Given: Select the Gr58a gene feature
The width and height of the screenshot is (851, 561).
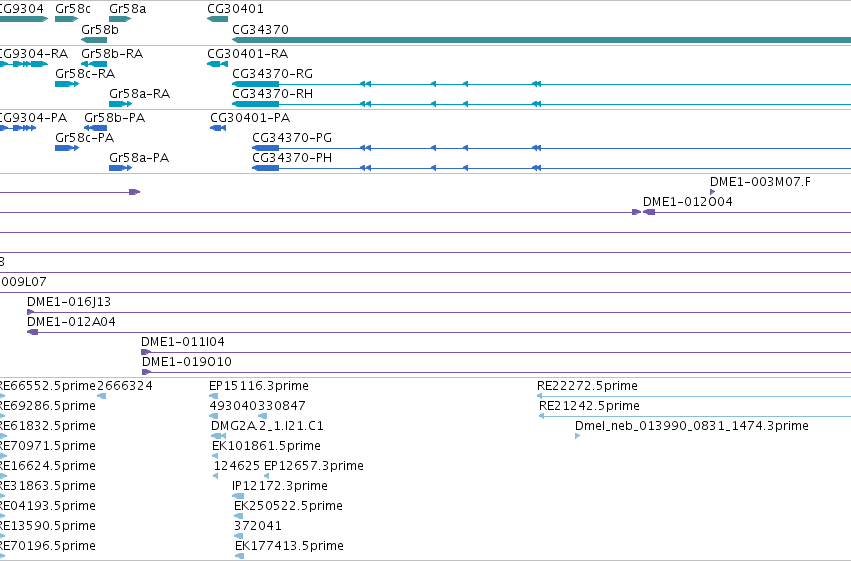Looking at the screenshot, I should 120,19.
